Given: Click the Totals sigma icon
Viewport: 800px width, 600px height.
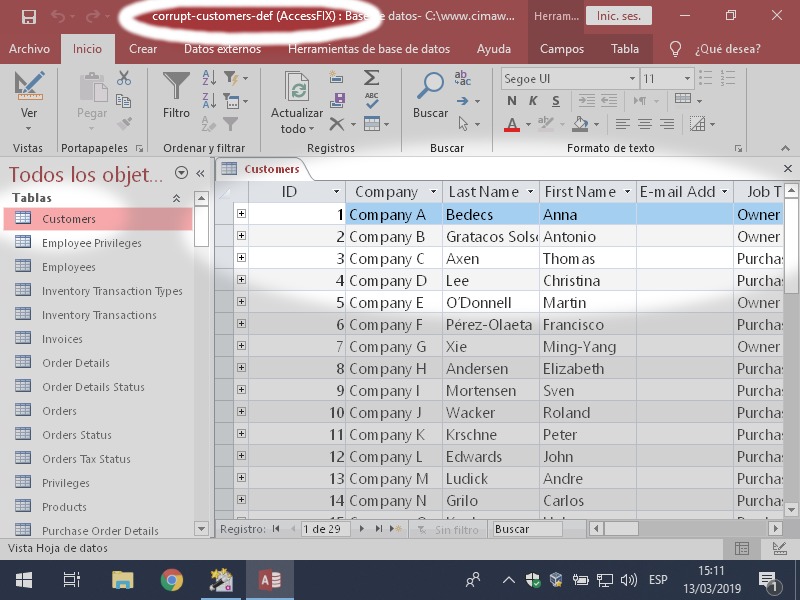Looking at the screenshot, I should 371,77.
